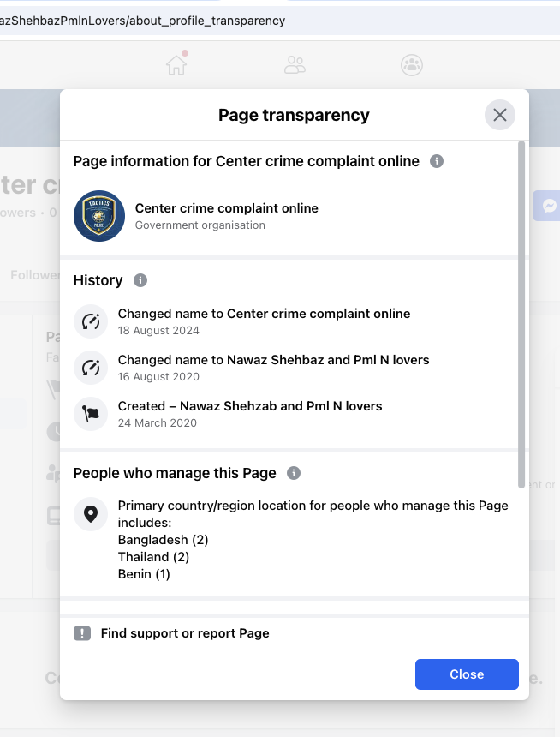Select Center crime complaint online page name text
560x737 pixels.
coord(226,208)
